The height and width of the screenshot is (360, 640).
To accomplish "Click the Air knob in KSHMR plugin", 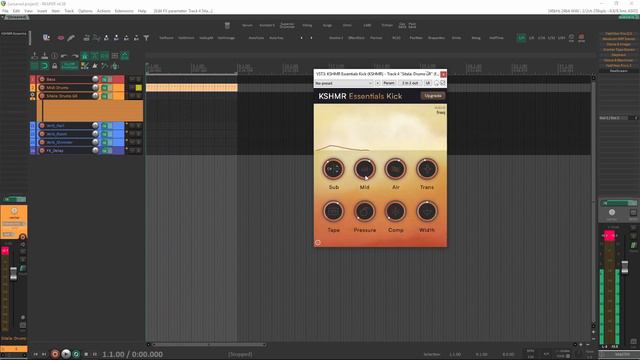I will (396, 169).
